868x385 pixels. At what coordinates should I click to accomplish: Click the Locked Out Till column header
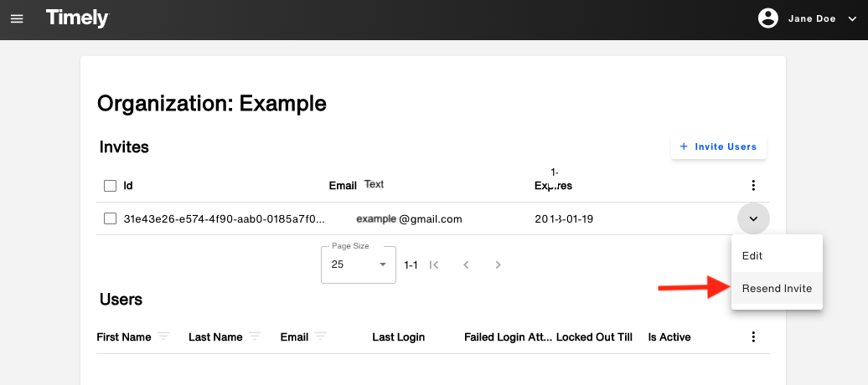click(x=594, y=336)
